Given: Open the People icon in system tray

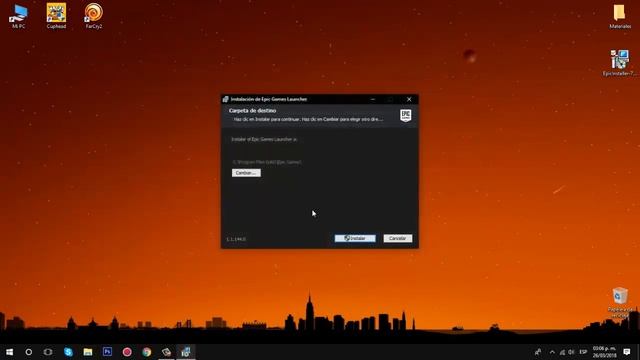Looking at the screenshot, I should click(538, 352).
